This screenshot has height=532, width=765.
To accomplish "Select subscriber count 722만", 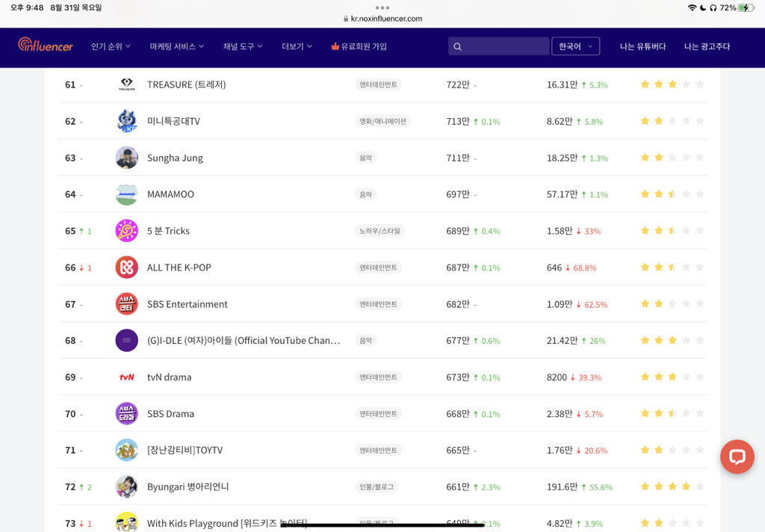I will [458, 84].
